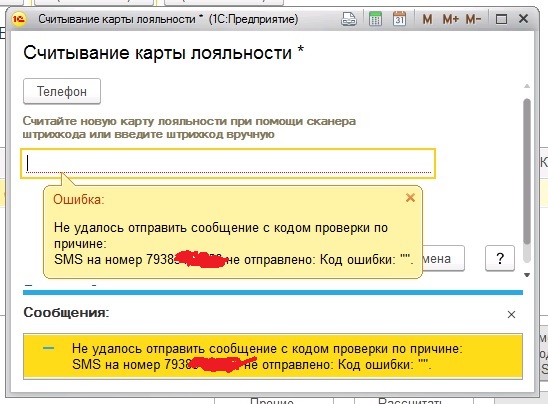The image size is (548, 404).
Task: Close the Сообщения panel
Action: pos(511,315)
